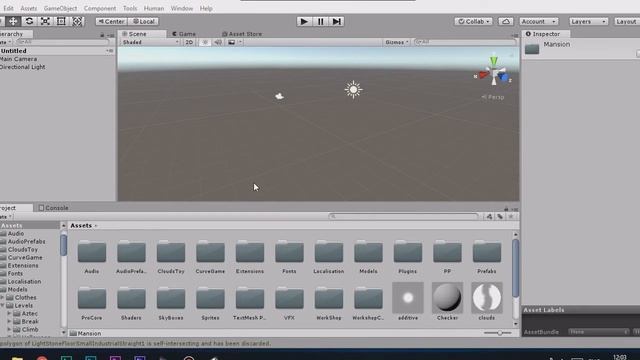
Task: Toggle pivot Center mode button
Action: [x=111, y=21]
